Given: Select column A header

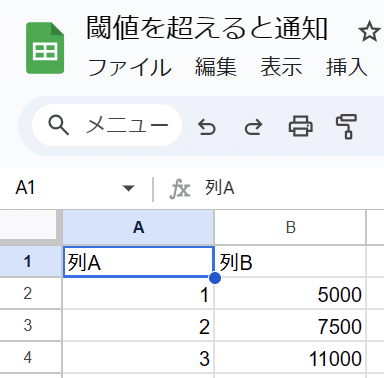Looking at the screenshot, I should tap(138, 227).
